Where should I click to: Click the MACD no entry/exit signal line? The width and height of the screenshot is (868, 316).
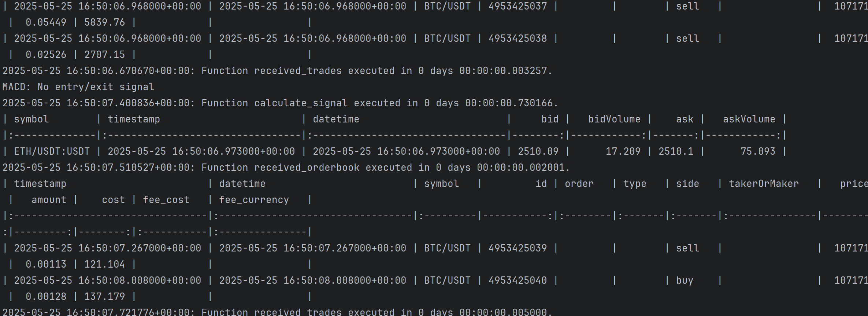click(x=78, y=87)
